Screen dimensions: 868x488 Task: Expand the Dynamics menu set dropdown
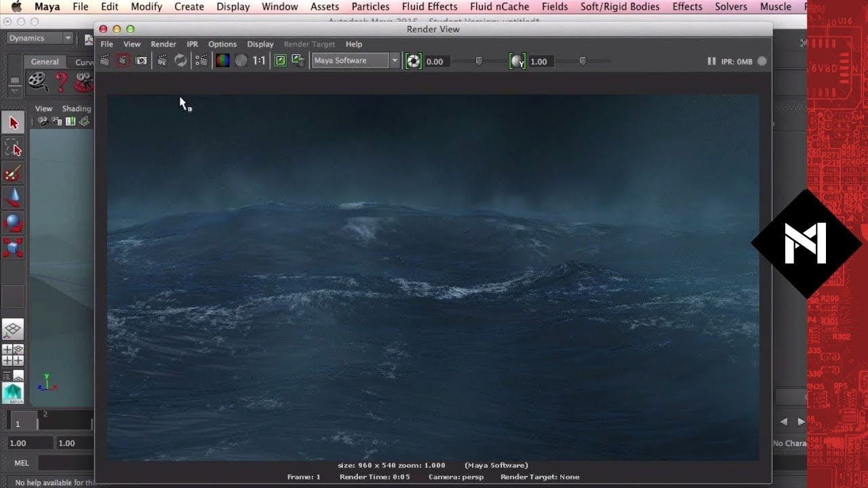(67, 39)
